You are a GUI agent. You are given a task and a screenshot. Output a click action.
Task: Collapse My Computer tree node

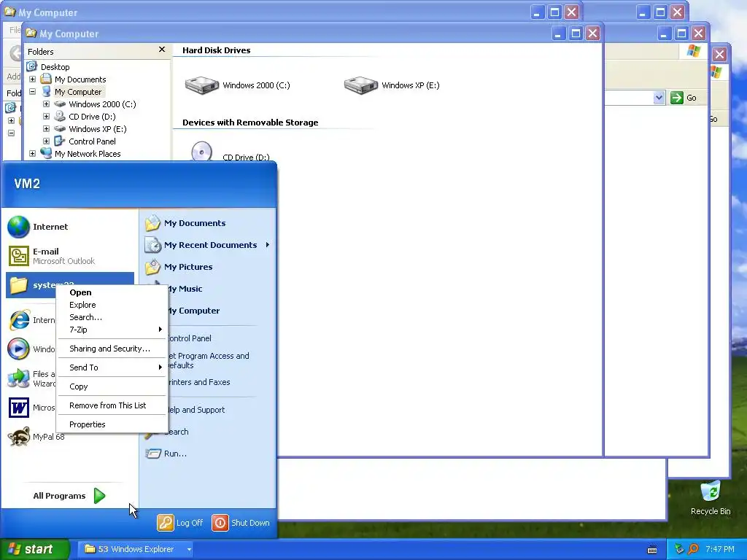click(32, 91)
